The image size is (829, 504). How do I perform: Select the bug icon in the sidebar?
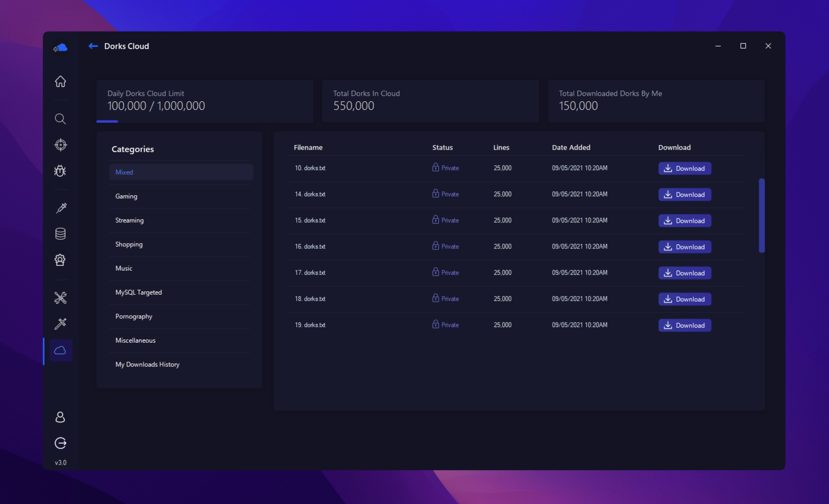point(61,171)
